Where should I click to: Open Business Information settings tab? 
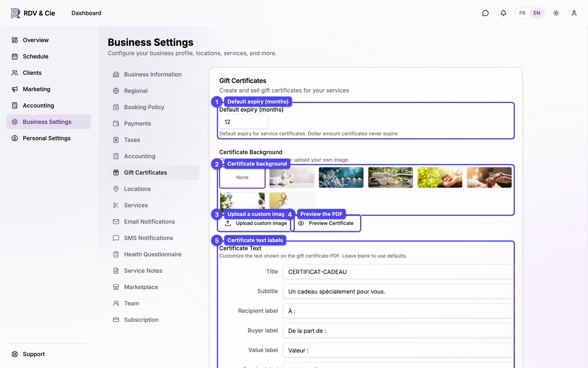click(x=153, y=74)
